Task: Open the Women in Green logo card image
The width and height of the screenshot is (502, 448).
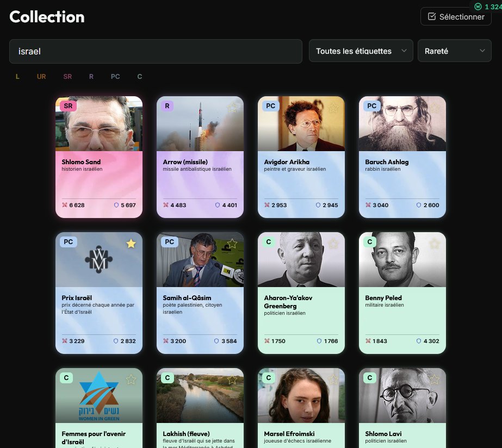Action: pos(99,396)
